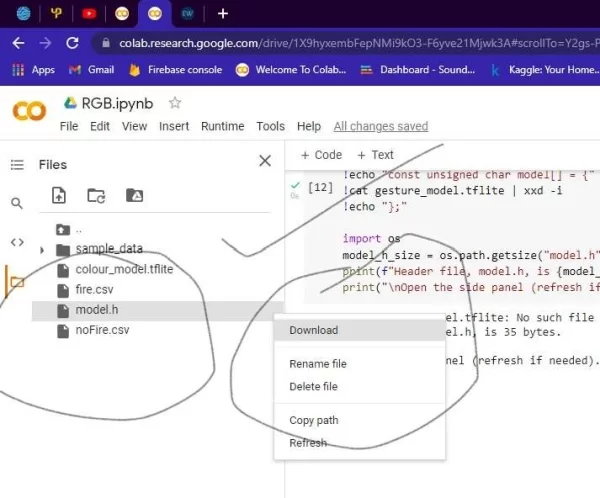Screen dimensions: 600x498
Task: Open the Welcome To Colab bookmark
Action: coord(291,70)
